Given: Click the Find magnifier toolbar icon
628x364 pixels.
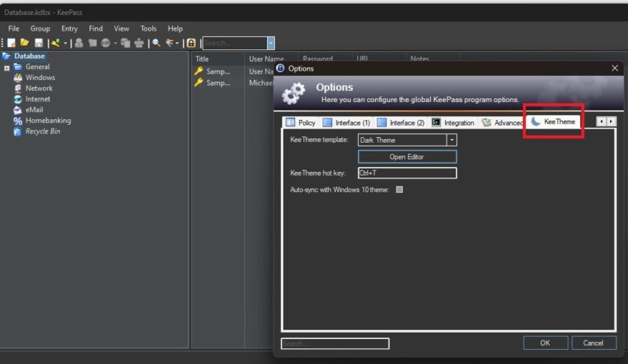Looking at the screenshot, I should pos(156,43).
